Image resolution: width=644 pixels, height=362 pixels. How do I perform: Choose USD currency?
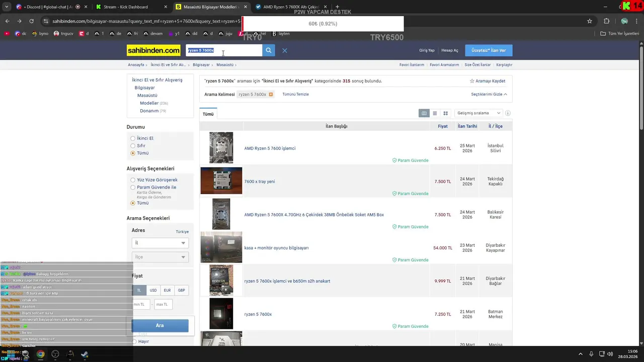coord(153,290)
